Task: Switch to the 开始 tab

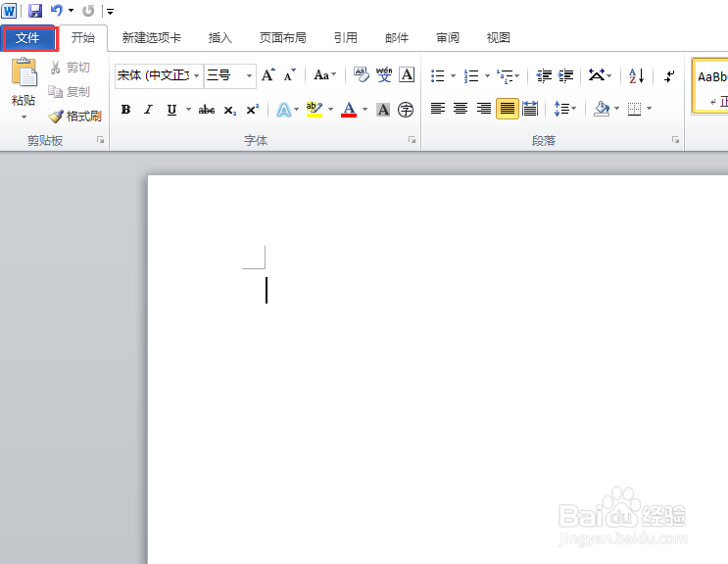Action: [x=83, y=38]
